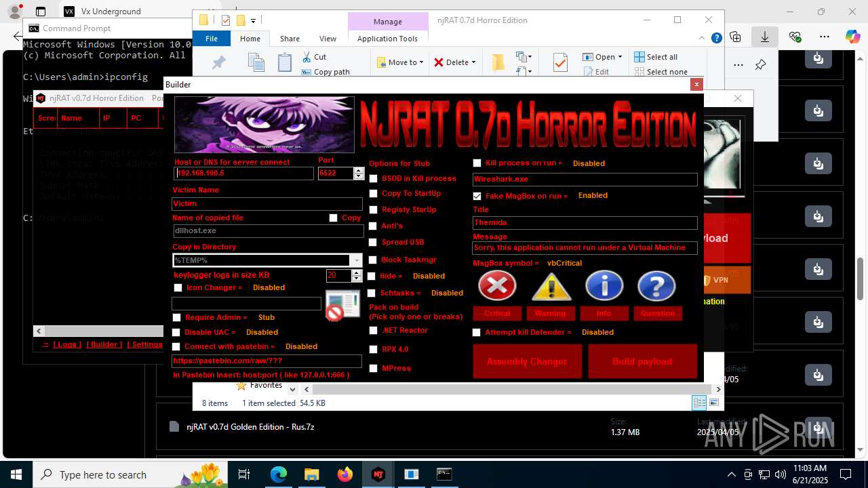868x488 pixels.
Task: Expand the Open dropdown in Explorer ribbon
Action: pyautogui.click(x=620, y=57)
